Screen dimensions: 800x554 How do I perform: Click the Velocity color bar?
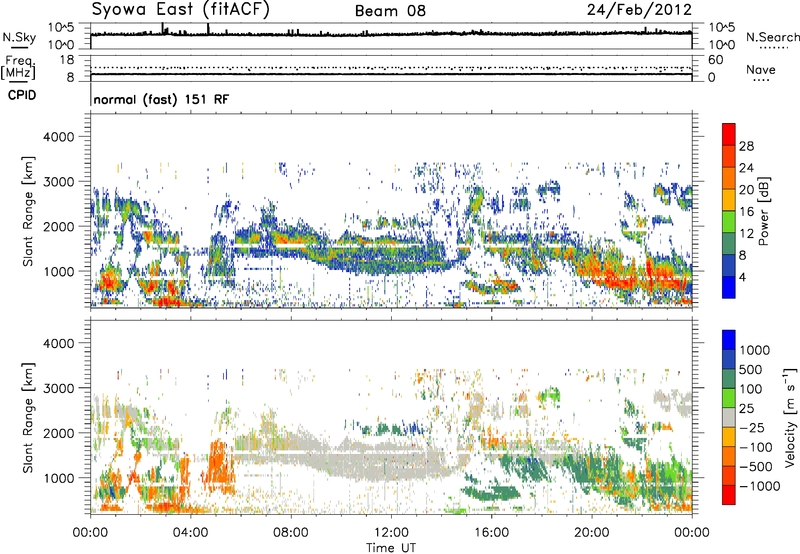coord(729,417)
